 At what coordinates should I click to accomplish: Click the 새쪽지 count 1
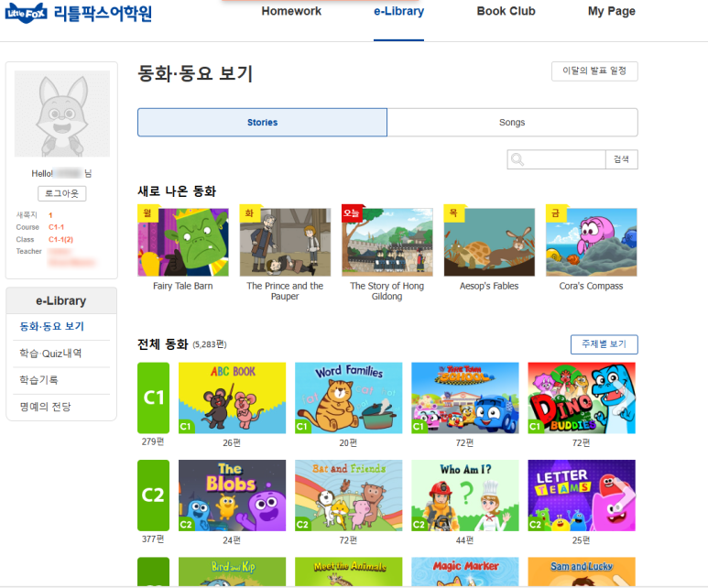50,215
